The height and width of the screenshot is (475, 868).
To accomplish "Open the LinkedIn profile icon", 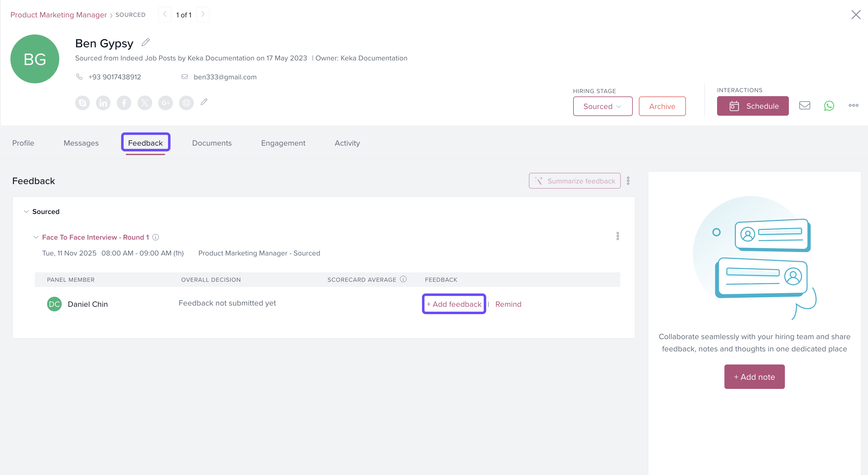I will 103,103.
